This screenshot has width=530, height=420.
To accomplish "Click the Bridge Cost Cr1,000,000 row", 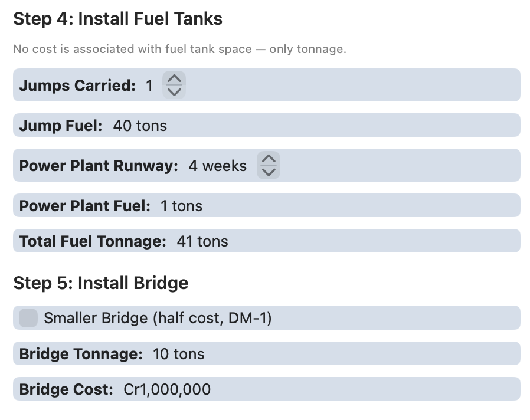I will click(267, 389).
